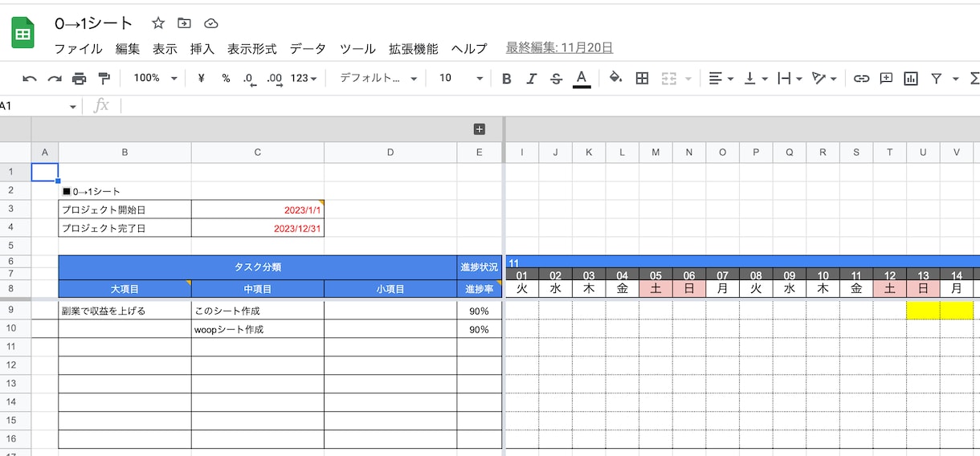Select the 2023/1/1 start date cell
Screen dimensions: 980x456
click(258, 210)
